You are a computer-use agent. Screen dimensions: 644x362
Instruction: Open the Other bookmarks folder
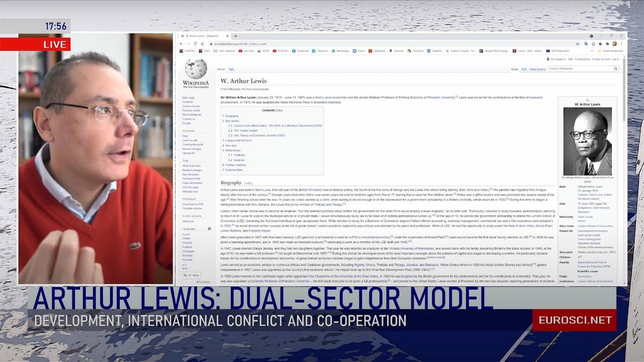(611, 51)
